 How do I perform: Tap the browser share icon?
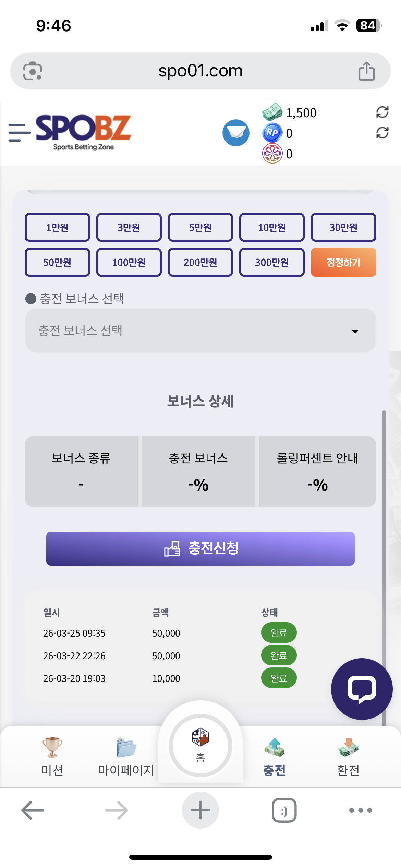pos(366,71)
